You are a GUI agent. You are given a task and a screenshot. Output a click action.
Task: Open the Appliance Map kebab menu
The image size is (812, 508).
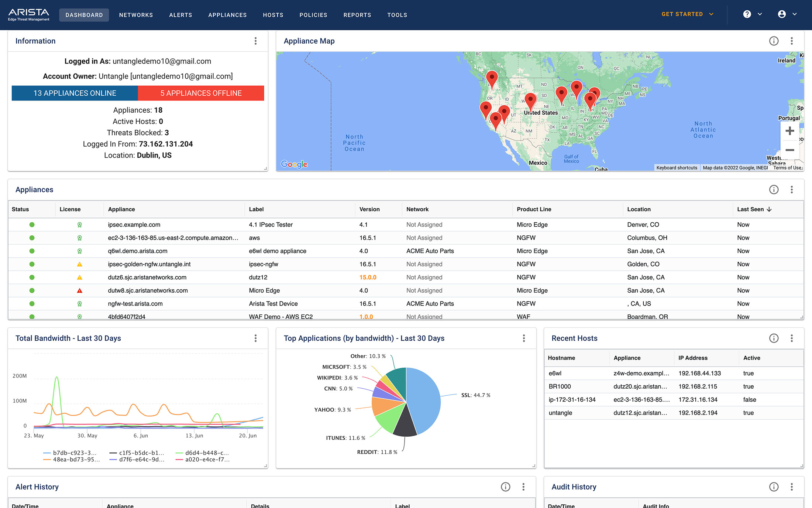coord(792,41)
